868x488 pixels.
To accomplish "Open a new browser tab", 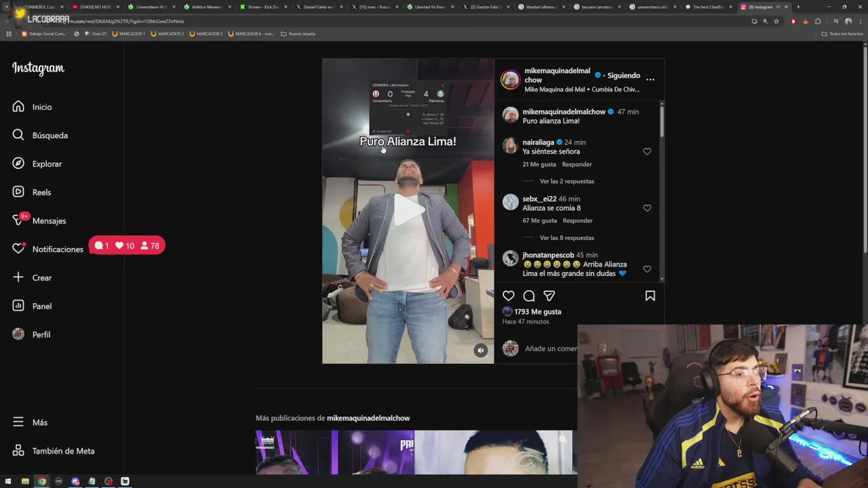I will click(798, 7).
